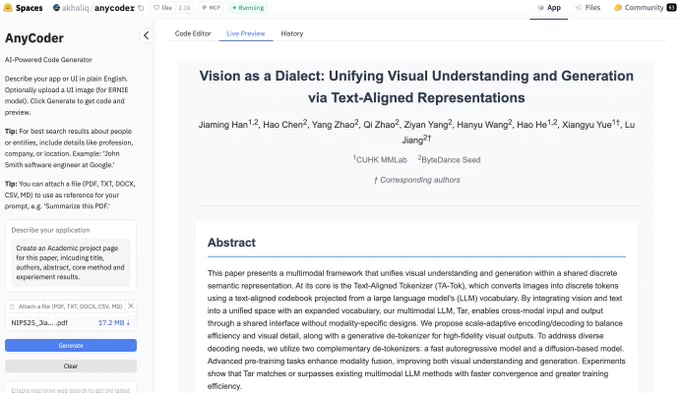Click the ByteDance Seed affiliation text
This screenshot has height=393, width=680.
coord(449,160)
